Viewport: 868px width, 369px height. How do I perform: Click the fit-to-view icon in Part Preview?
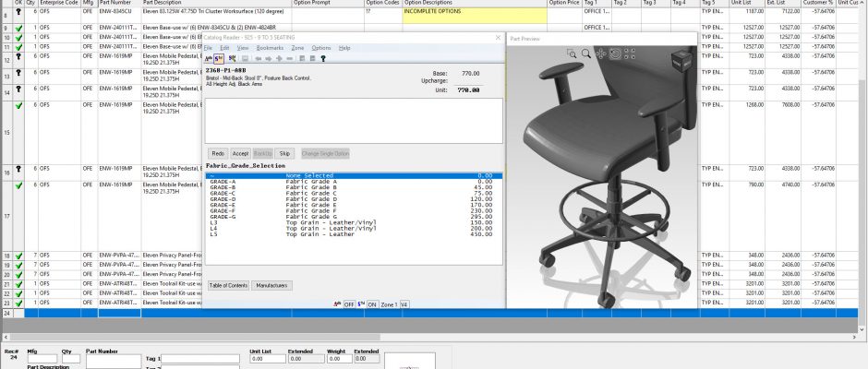[x=629, y=54]
